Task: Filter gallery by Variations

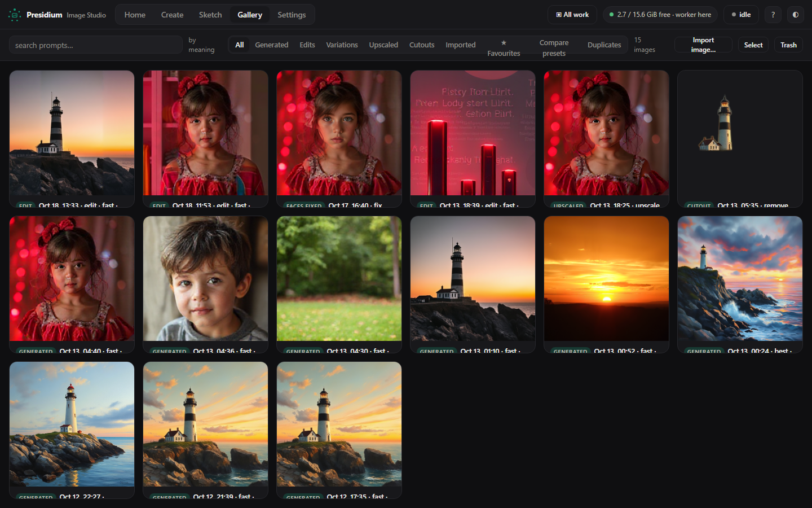Action: pos(342,45)
